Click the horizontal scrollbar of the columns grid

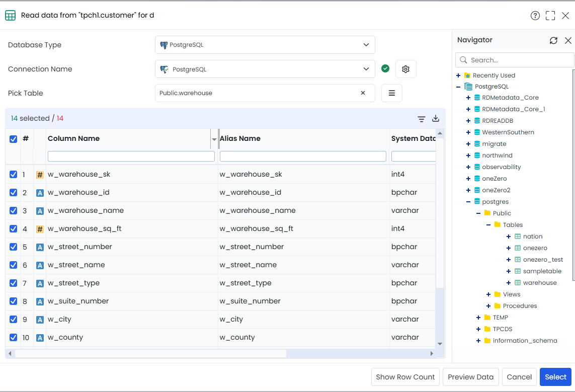click(150, 353)
